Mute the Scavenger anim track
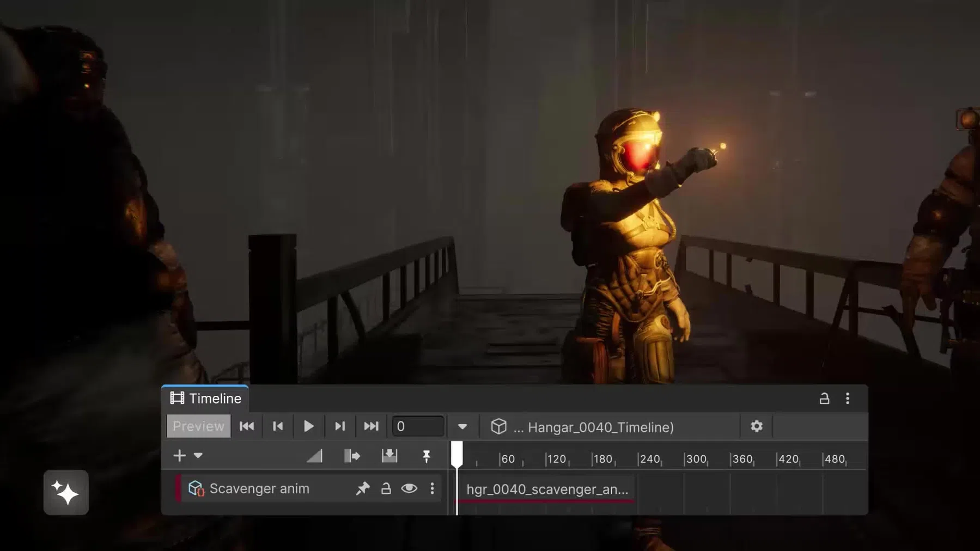Viewport: 980px width, 551px height. pos(409,488)
